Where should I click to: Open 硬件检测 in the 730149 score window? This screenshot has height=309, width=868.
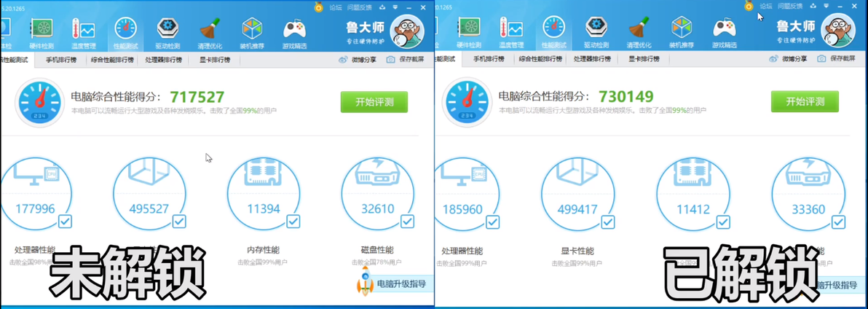click(470, 34)
